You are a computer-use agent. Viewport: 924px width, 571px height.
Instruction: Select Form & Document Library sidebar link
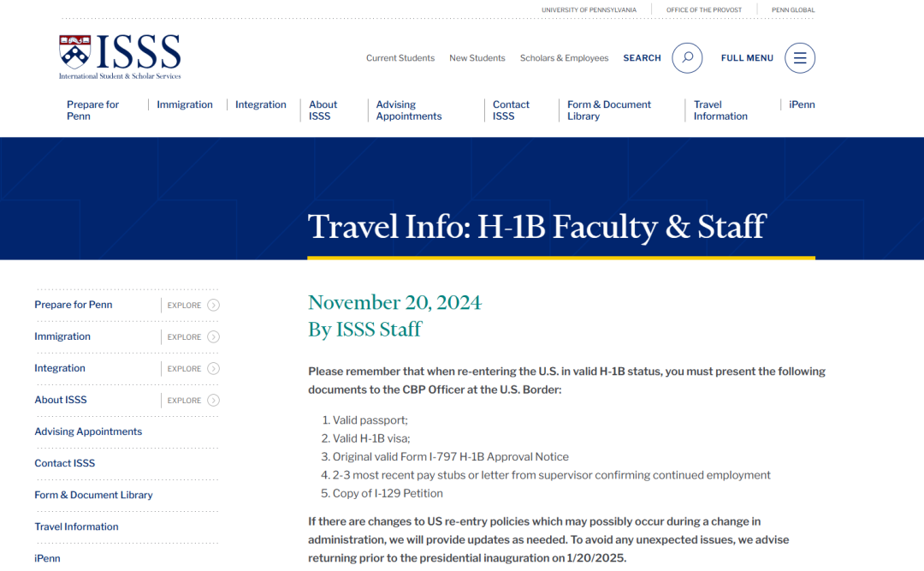click(93, 496)
